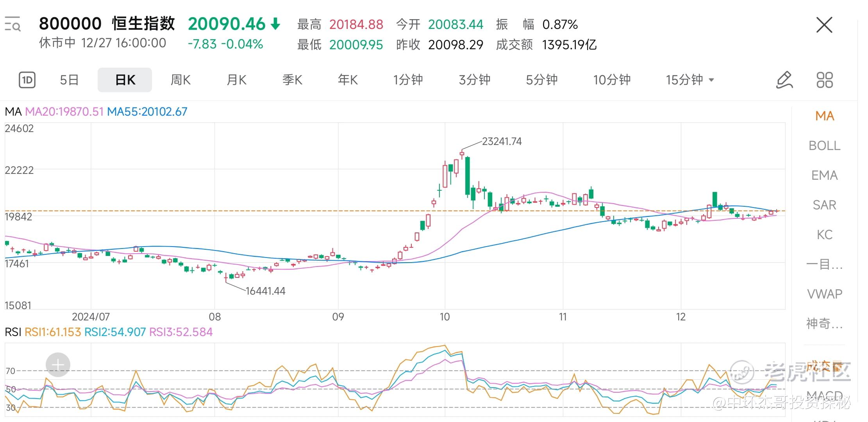The image size is (868, 422).
Task: Select the MA indicator in sidebar
Action: point(825,116)
